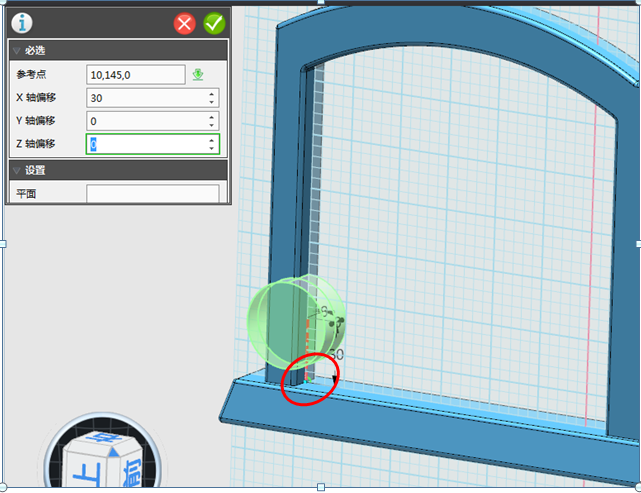Click the 参考点 coordinate field
The image size is (641, 493).
coord(136,75)
